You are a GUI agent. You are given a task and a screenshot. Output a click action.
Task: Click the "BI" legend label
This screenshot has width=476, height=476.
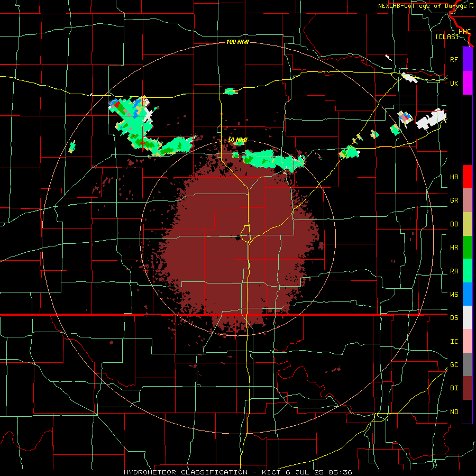click(454, 388)
